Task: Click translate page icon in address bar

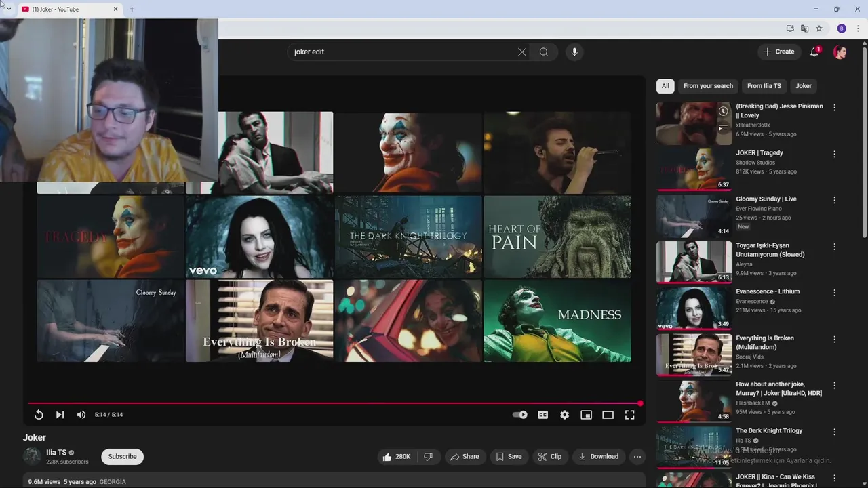Action: [804, 28]
